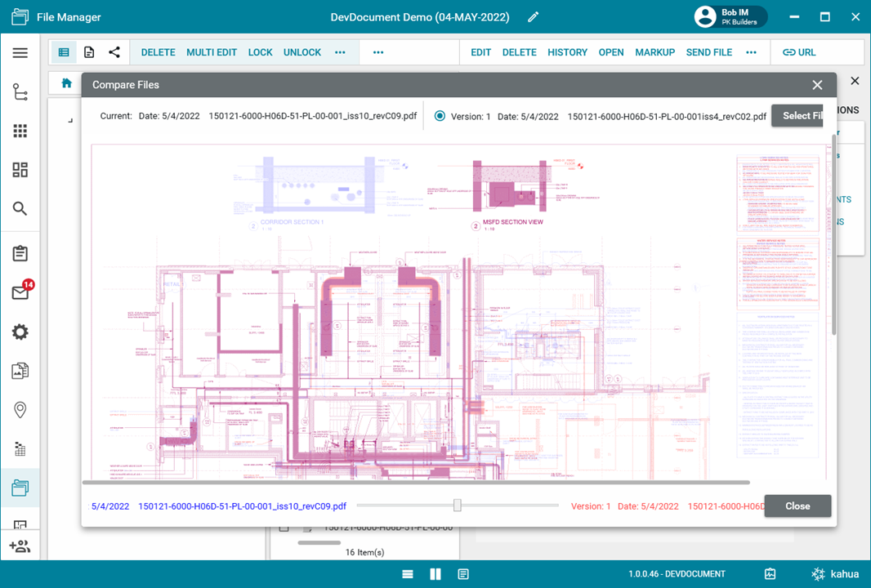The width and height of the screenshot is (871, 588).
Task: Open the settings gear in sidebar
Action: (20, 332)
